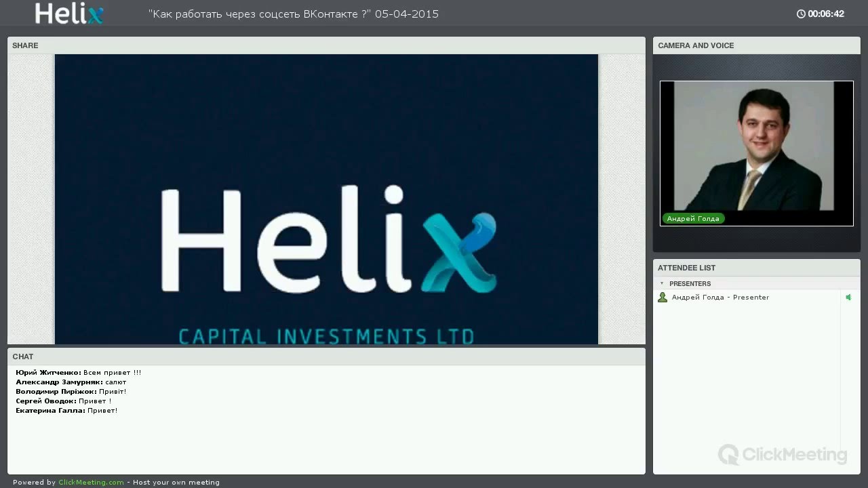Click the CAMERA AND VOICE panel header
Viewport: 868px width, 488px height.
[756, 45]
